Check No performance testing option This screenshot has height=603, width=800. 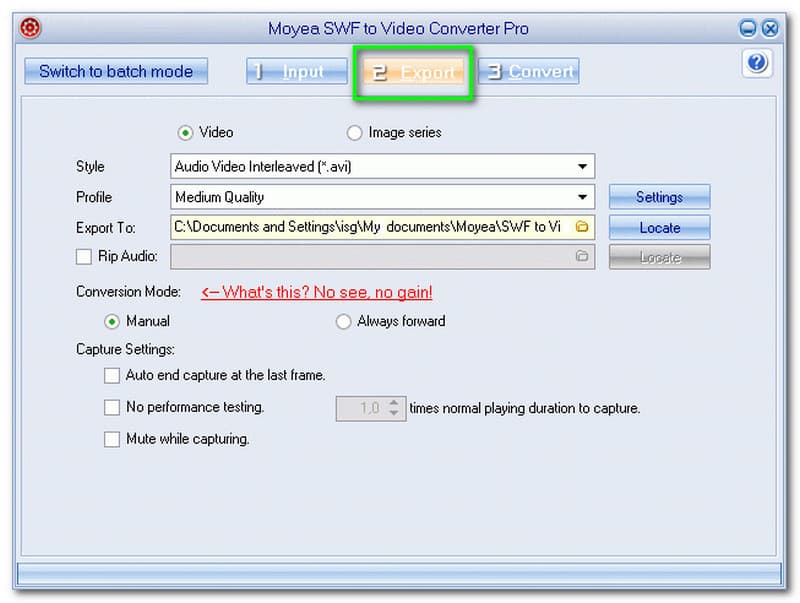(112, 407)
